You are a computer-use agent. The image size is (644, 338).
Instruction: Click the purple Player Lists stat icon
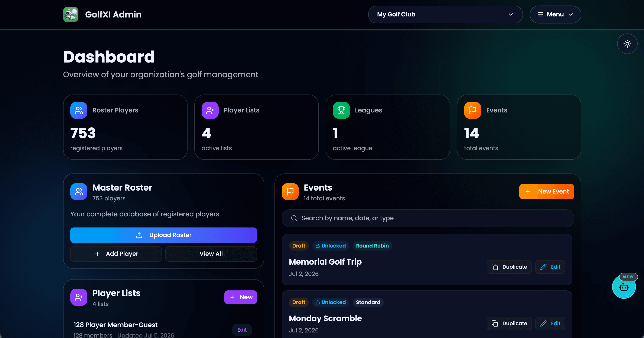[210, 110]
